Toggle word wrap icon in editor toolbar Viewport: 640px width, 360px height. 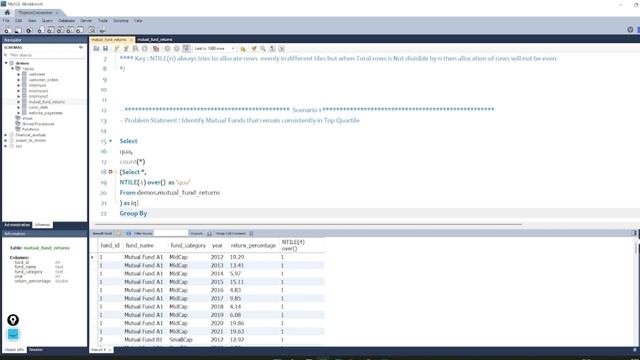tap(282, 49)
